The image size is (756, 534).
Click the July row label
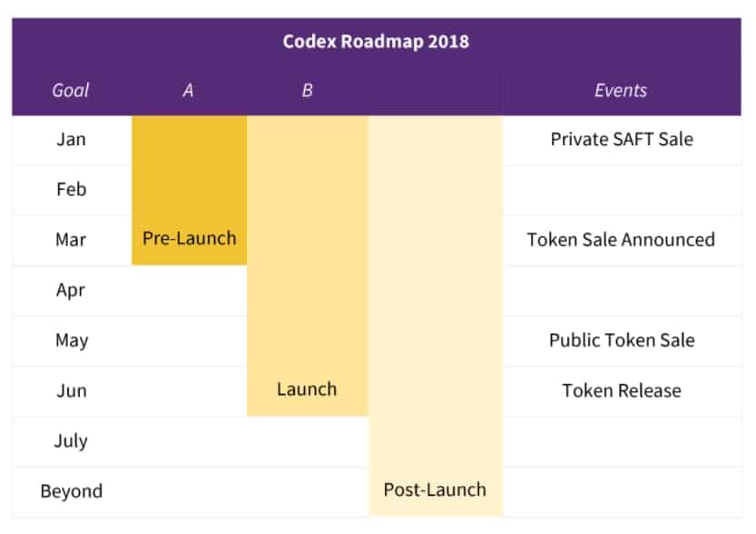[71, 441]
